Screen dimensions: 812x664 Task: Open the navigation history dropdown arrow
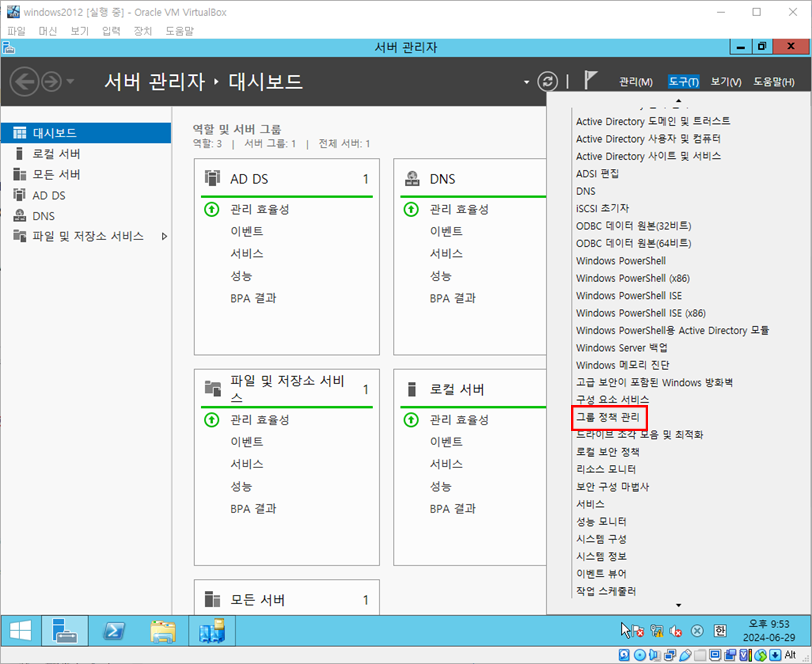71,81
